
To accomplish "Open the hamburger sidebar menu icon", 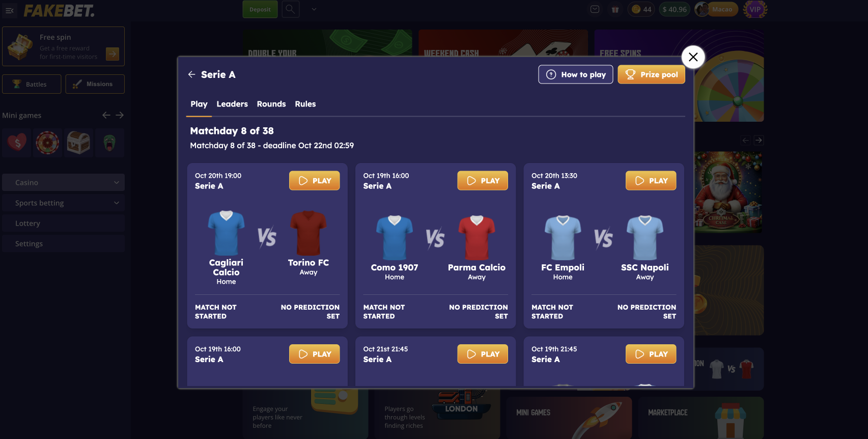I will 9,10.
